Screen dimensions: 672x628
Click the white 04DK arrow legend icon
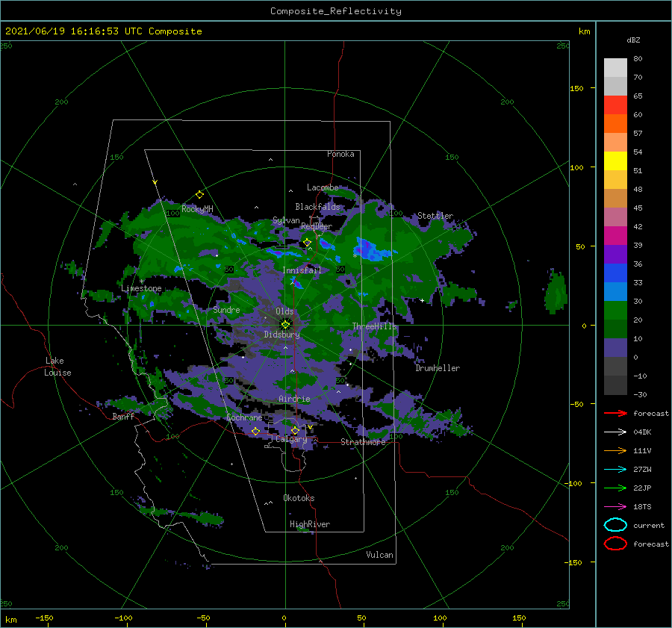(615, 432)
